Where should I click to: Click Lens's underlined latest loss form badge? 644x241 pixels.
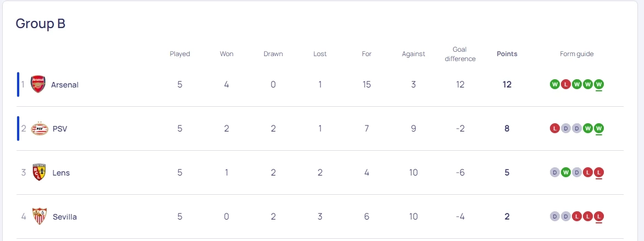click(599, 172)
